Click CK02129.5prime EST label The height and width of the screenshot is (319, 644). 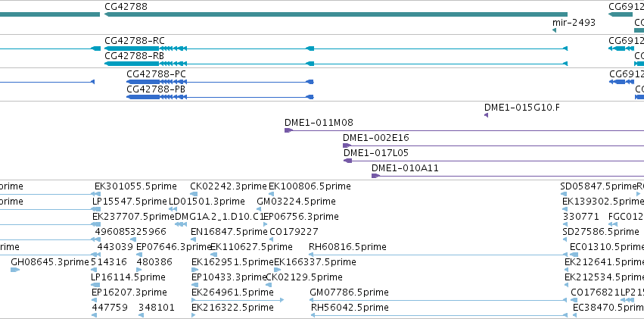[304, 277]
